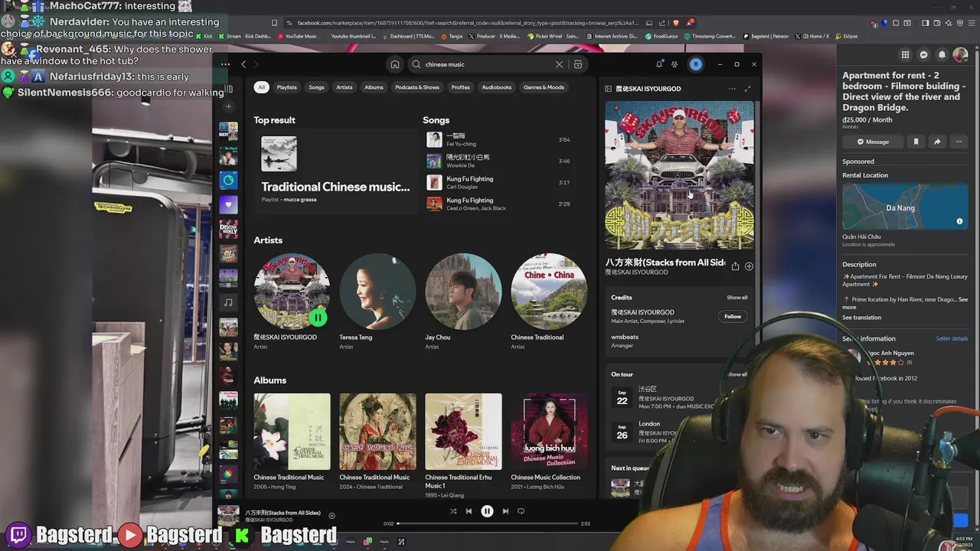Toggle repeat in the player bar
This screenshot has width=980, height=551.
[x=521, y=511]
